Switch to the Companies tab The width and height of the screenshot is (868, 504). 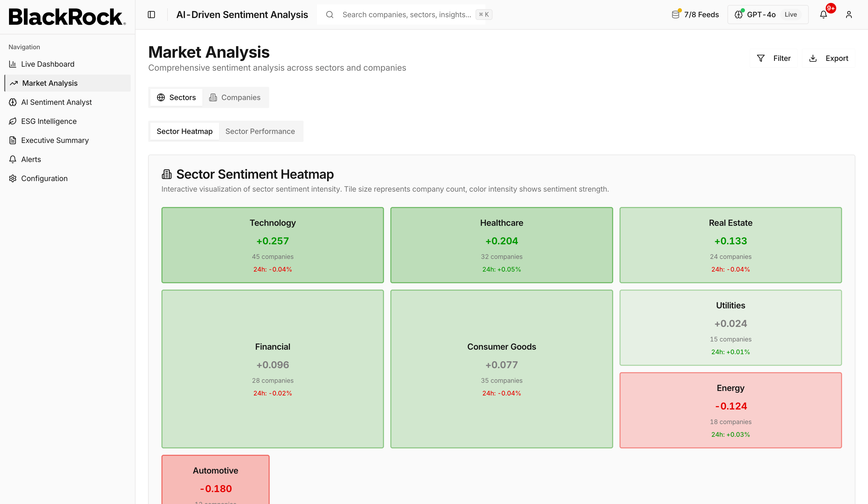tap(234, 97)
